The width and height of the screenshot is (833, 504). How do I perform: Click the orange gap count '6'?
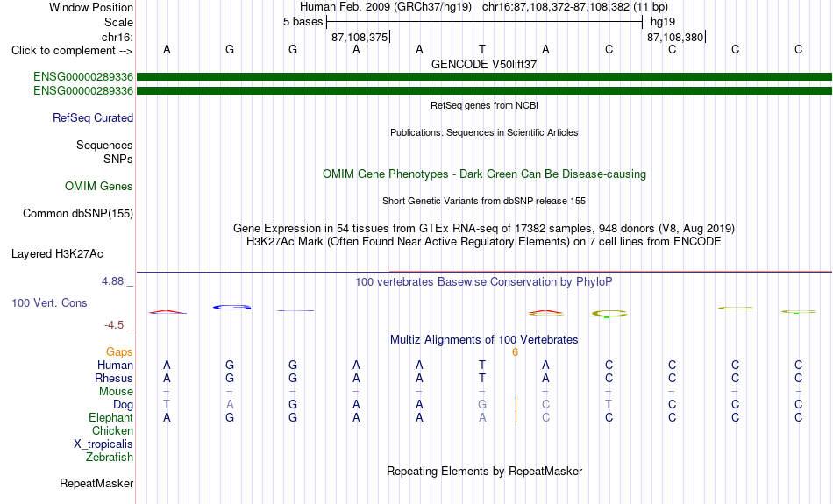[515, 352]
